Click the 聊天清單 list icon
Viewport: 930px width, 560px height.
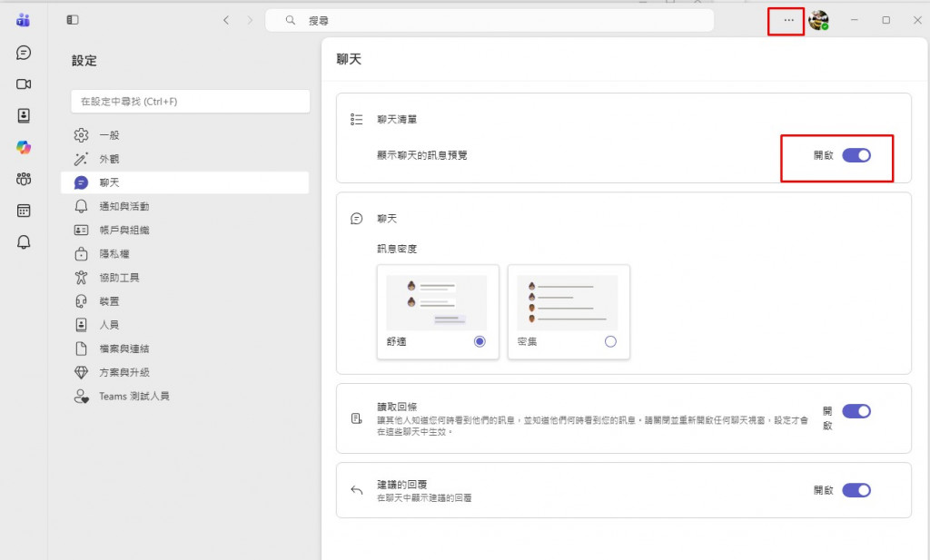[x=356, y=120]
